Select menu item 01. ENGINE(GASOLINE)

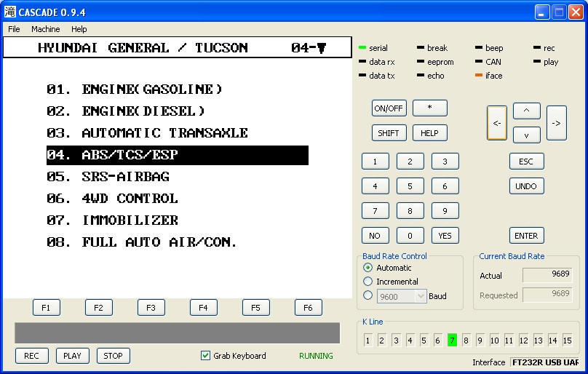(x=135, y=89)
